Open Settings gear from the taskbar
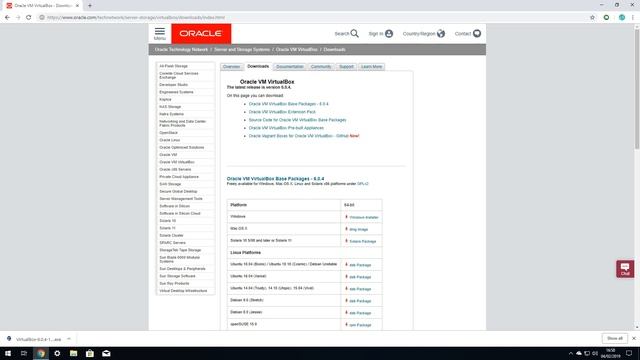The image size is (640, 360). click(x=57, y=353)
